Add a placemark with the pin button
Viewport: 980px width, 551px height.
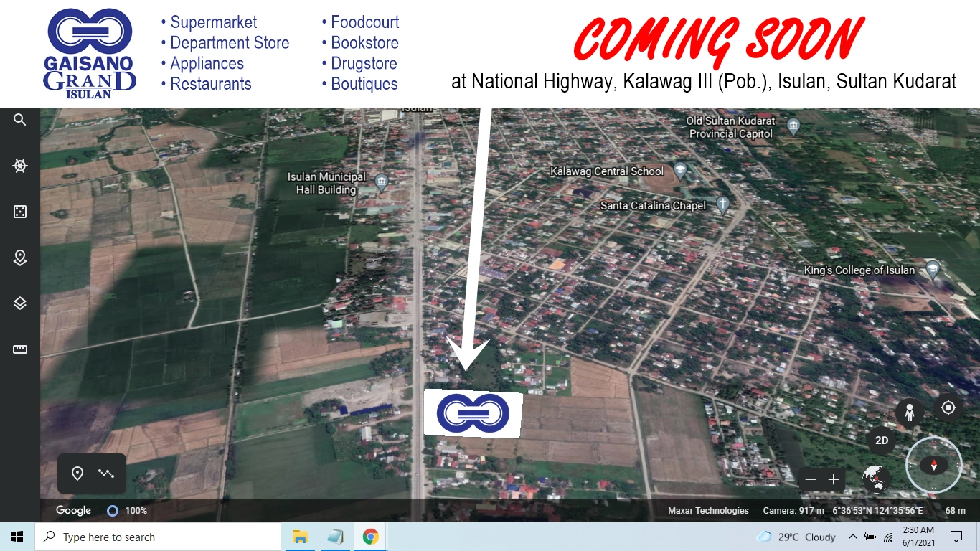(77, 474)
